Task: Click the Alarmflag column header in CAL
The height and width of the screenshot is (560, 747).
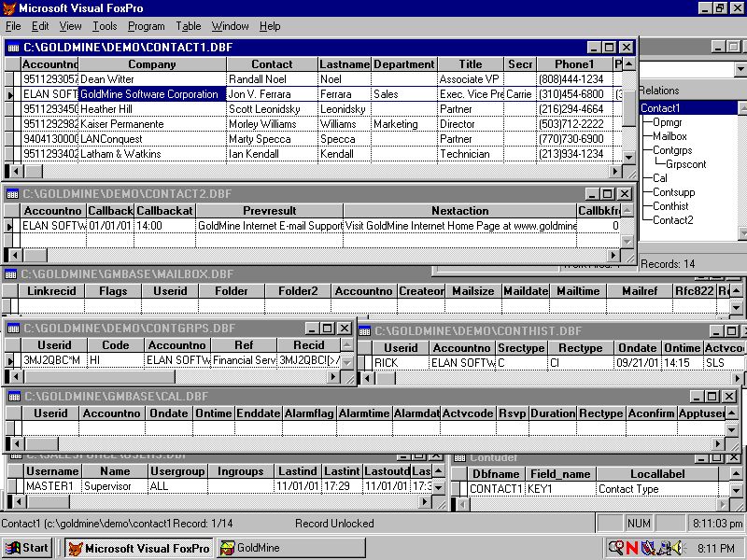Action: point(309,413)
